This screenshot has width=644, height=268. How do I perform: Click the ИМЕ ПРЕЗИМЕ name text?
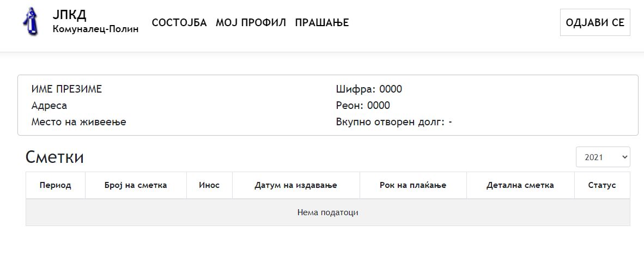tap(66, 89)
